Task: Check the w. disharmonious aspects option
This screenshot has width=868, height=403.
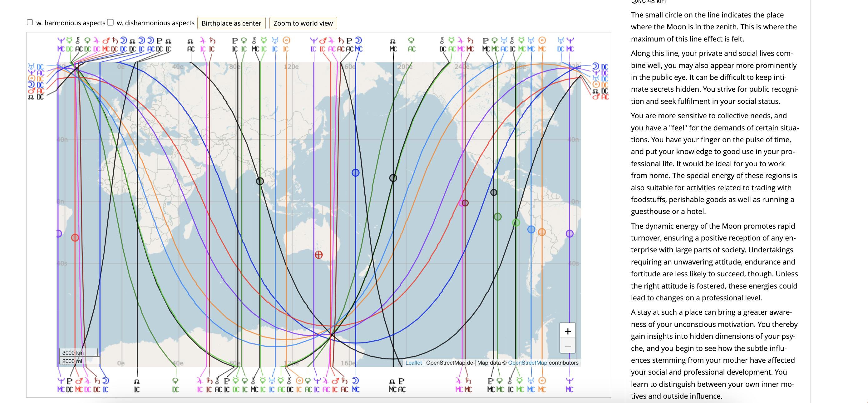Action: click(x=111, y=22)
